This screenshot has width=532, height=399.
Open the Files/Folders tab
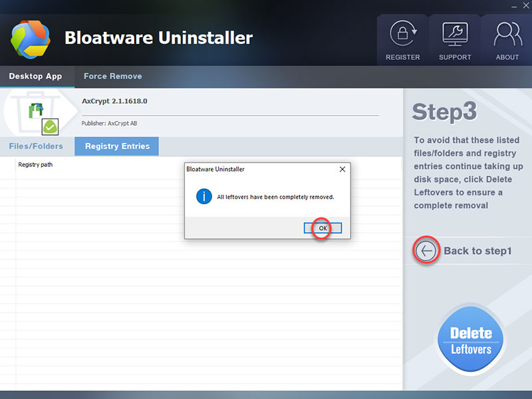(36, 146)
